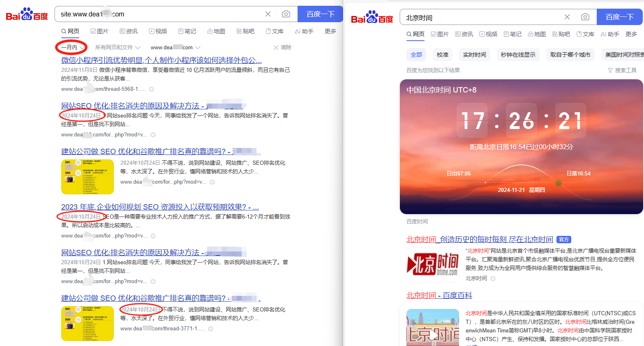Open 北京时间 - 百度百科 result link
Viewport: 644px width, 346px height.
click(439, 295)
